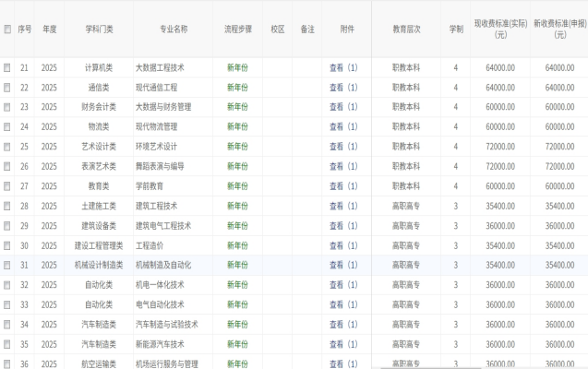This screenshot has width=588, height=369.
Task: Open 新年份 step in 建筑工程技术 row
Action: [237, 206]
